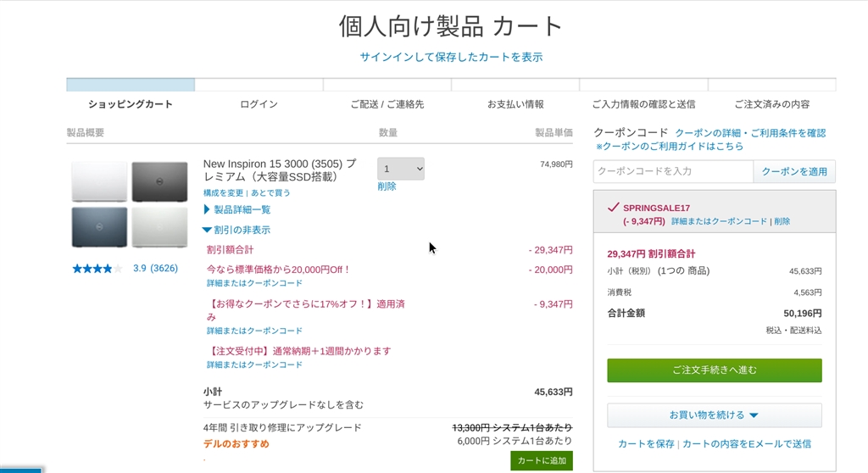868x473 pixels.
Task: Select the ショッピングカート step tab
Action: [131, 104]
